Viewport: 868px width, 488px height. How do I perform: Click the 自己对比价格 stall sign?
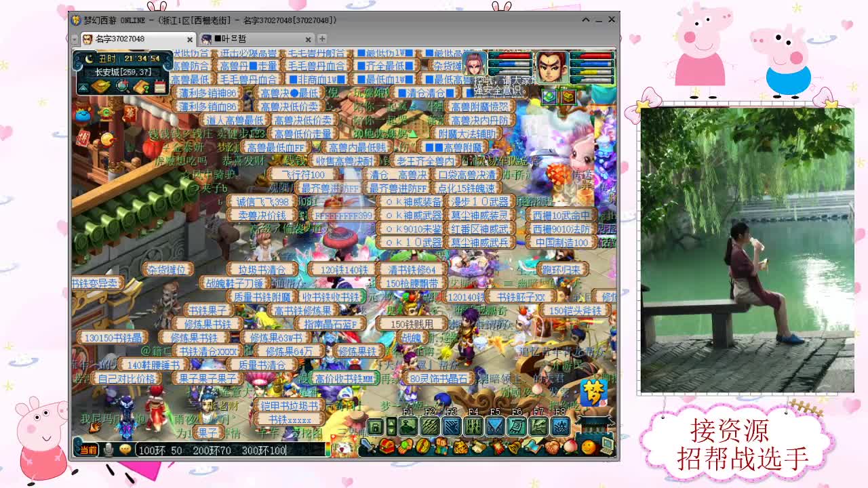127,378
